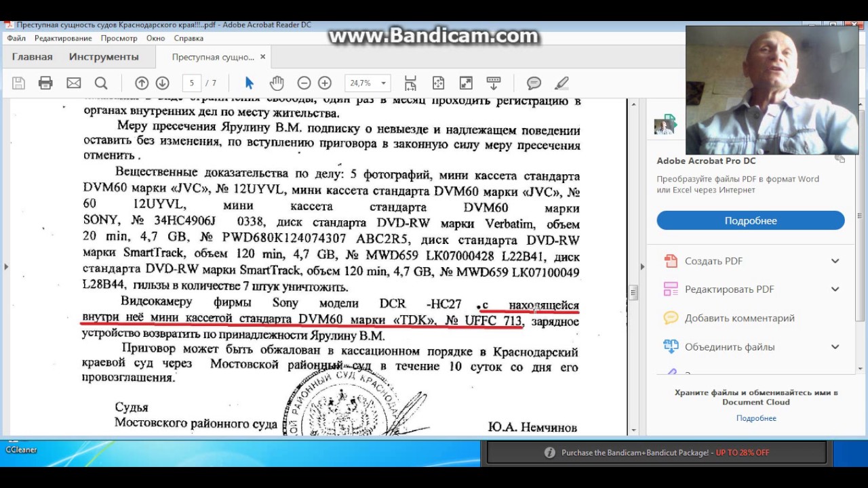The height and width of the screenshot is (488, 868).
Task: Activate the Hand pan tool
Action: [277, 83]
